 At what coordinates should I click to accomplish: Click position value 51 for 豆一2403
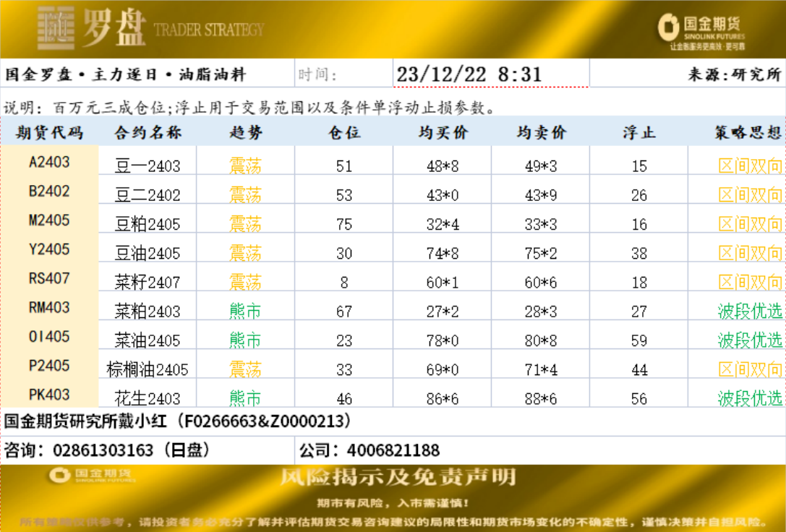coord(344,166)
